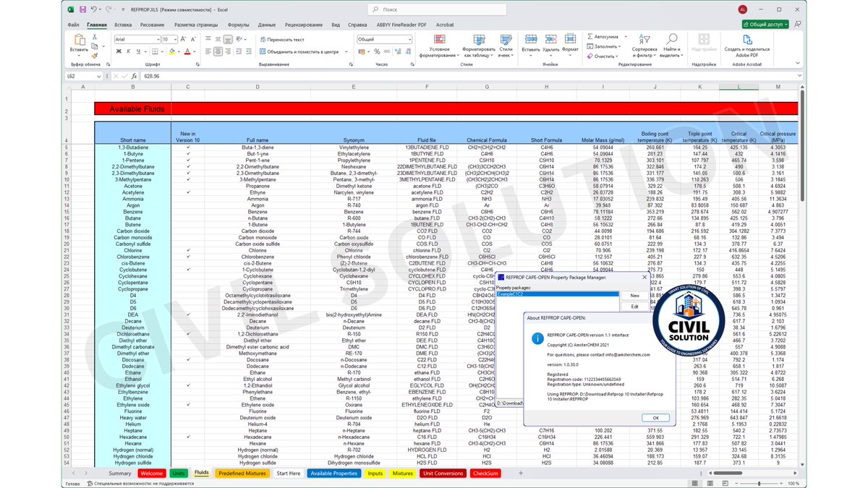Toggle italic (К) formatting
Image resolution: width=868 pixels, height=488 pixels.
click(129, 52)
